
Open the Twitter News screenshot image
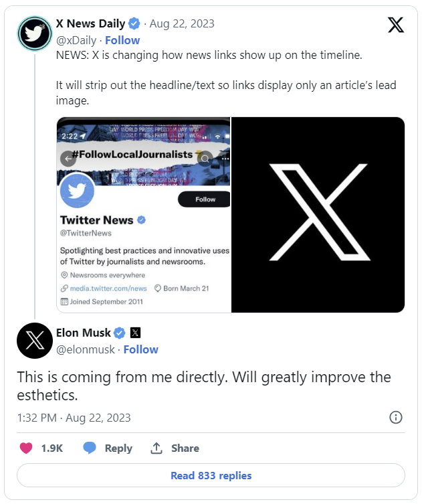(x=144, y=215)
